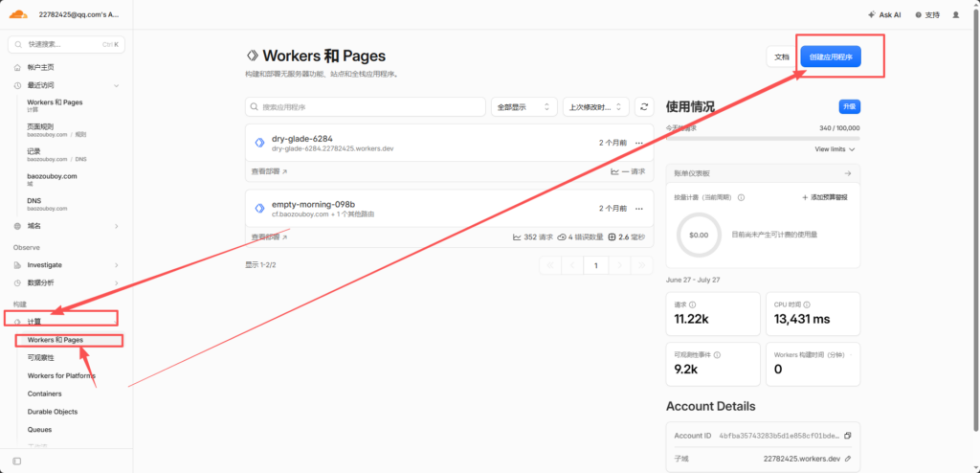This screenshot has height=473, width=980.
Task: Open Containers in sidebar
Action: pos(44,394)
